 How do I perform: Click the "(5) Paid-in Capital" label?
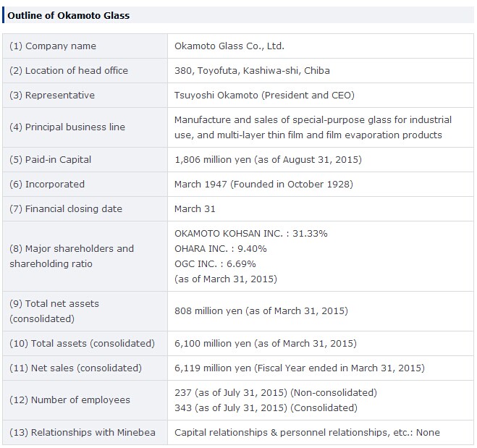(x=51, y=159)
